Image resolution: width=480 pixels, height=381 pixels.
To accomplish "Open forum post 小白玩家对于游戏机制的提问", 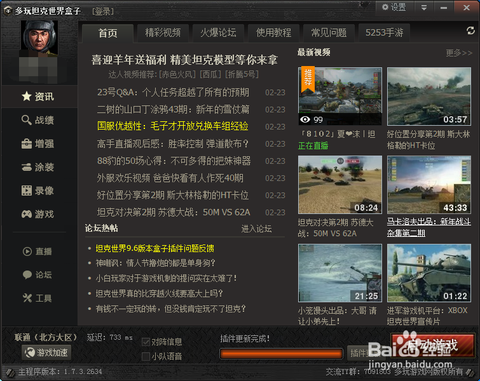I will pyautogui.click(x=166, y=278).
